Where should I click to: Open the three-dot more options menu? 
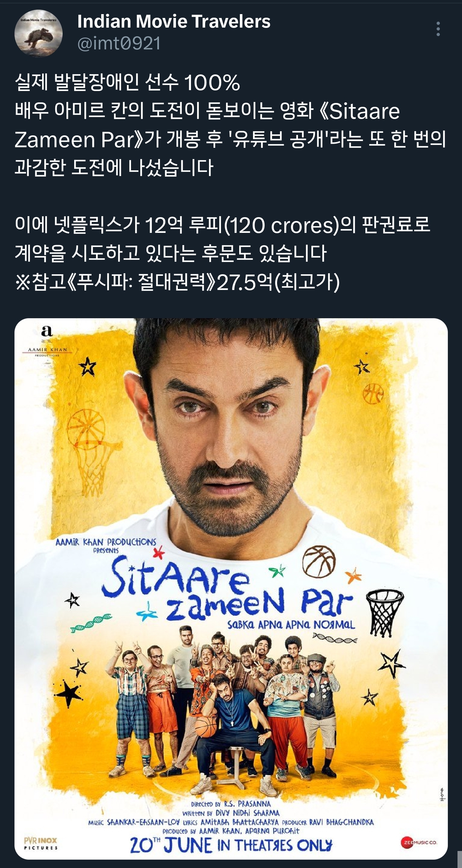[438, 29]
